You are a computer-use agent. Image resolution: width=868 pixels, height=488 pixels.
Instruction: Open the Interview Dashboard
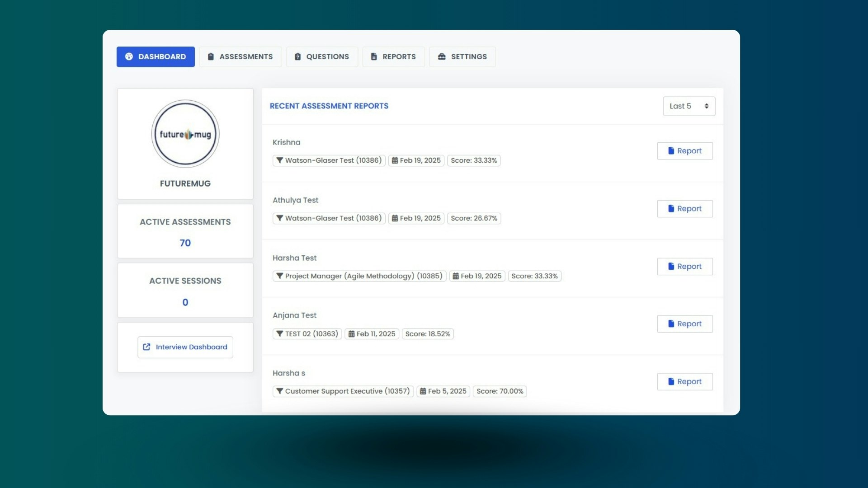[185, 347]
